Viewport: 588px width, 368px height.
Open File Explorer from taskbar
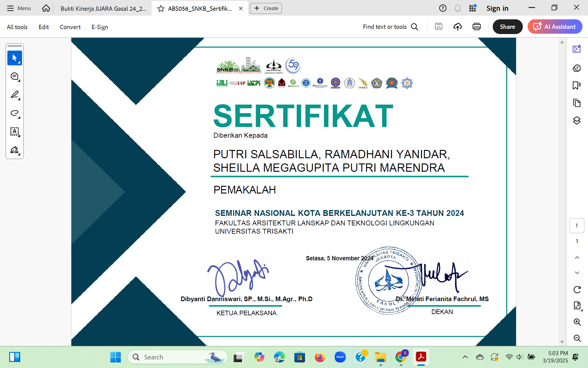381,357
